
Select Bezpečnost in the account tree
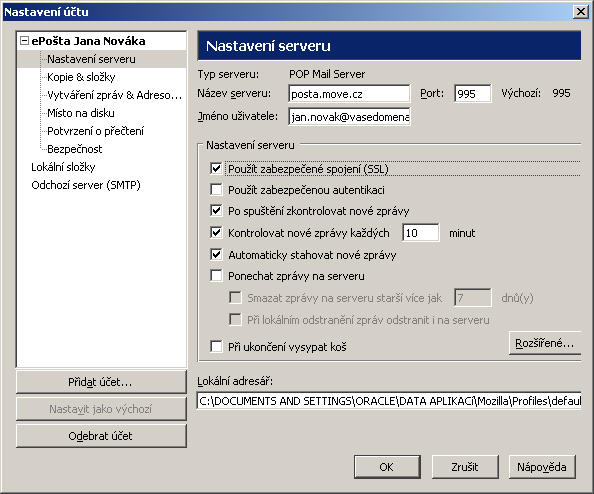75,149
